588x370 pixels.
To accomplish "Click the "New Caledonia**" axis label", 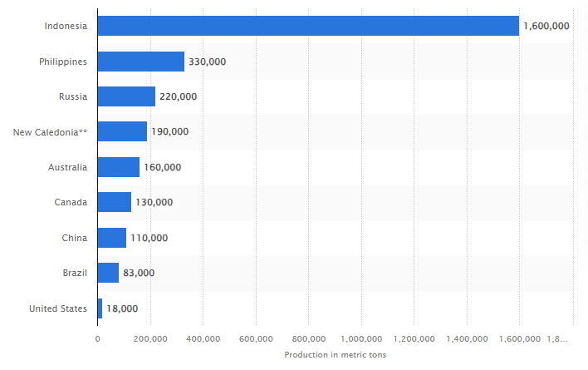I will [51, 131].
